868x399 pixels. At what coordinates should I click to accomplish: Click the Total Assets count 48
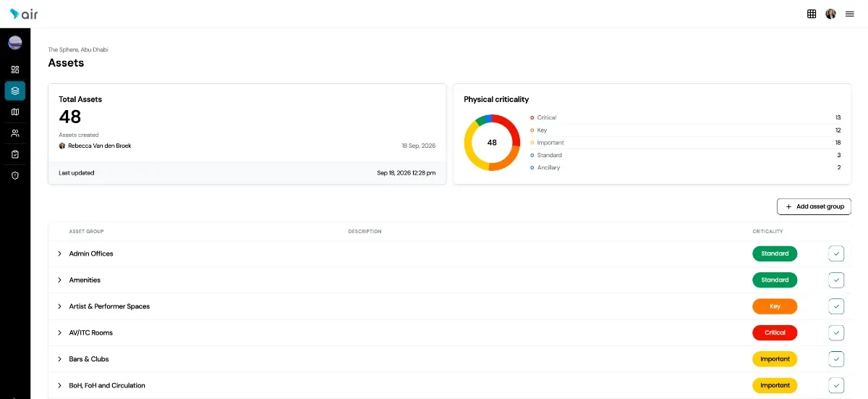(x=70, y=117)
